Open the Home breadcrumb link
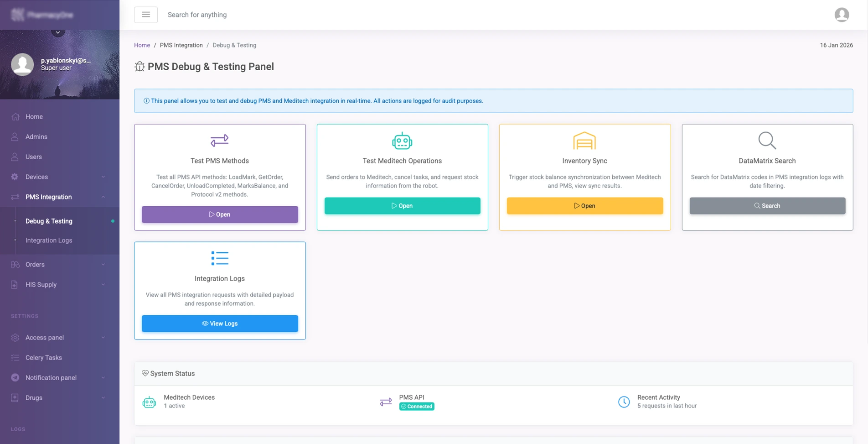 pyautogui.click(x=142, y=45)
